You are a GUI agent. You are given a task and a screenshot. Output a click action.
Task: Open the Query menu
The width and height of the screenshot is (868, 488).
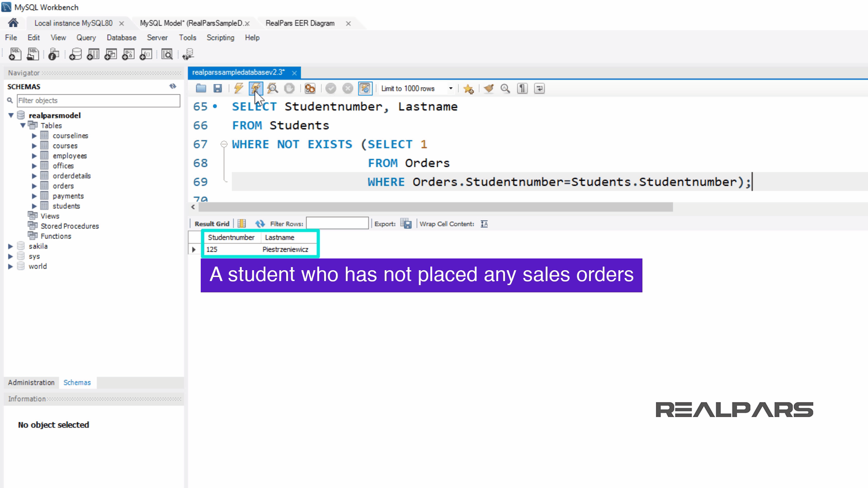[x=86, y=38]
